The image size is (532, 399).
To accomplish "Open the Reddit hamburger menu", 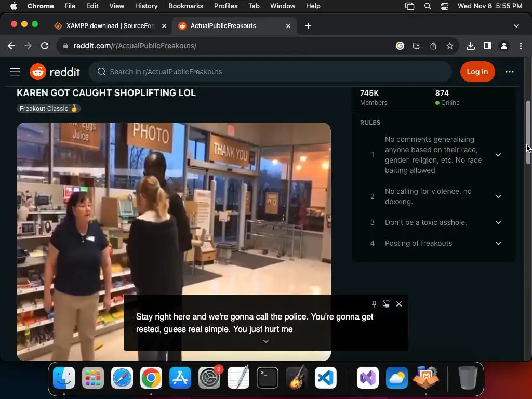I will 15,72.
